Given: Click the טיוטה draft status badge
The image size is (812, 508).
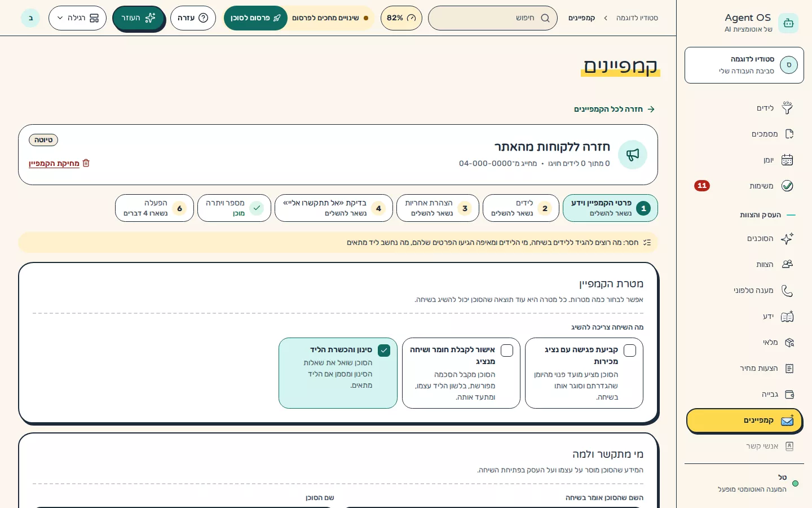Looking at the screenshot, I should (x=43, y=140).
